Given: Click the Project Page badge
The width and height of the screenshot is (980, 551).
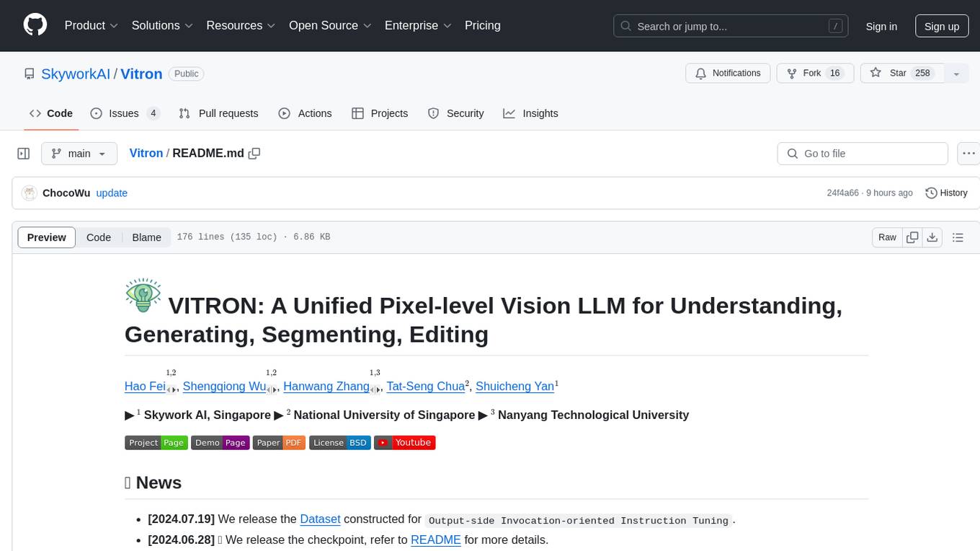Looking at the screenshot, I should coord(156,443).
